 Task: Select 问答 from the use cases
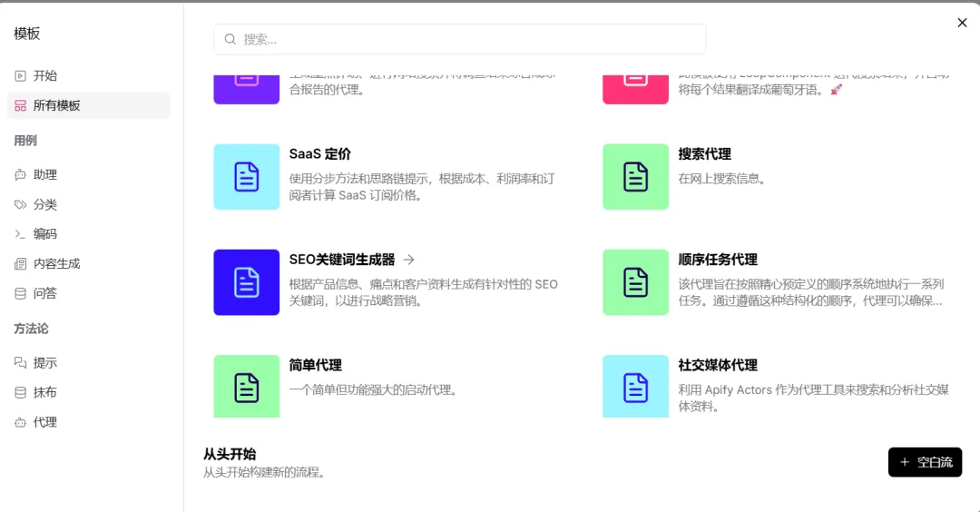(x=45, y=293)
